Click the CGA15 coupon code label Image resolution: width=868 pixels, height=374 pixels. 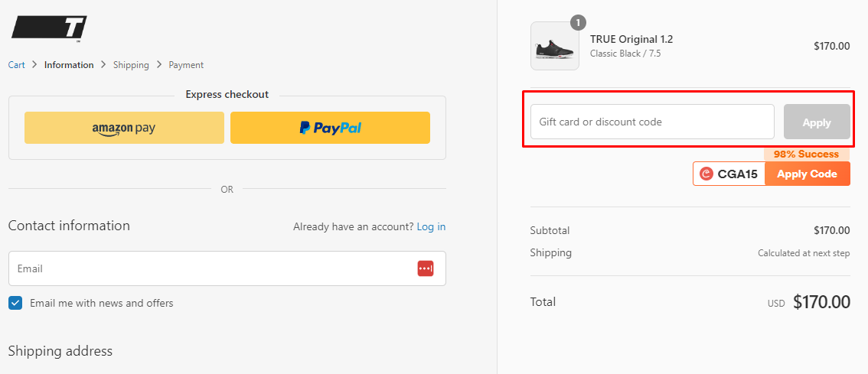point(737,174)
